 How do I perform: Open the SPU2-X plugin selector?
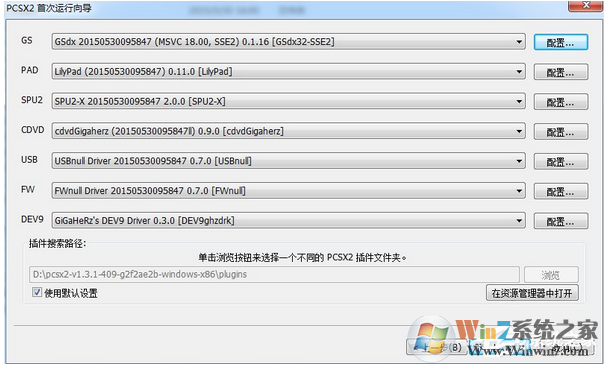288,101
